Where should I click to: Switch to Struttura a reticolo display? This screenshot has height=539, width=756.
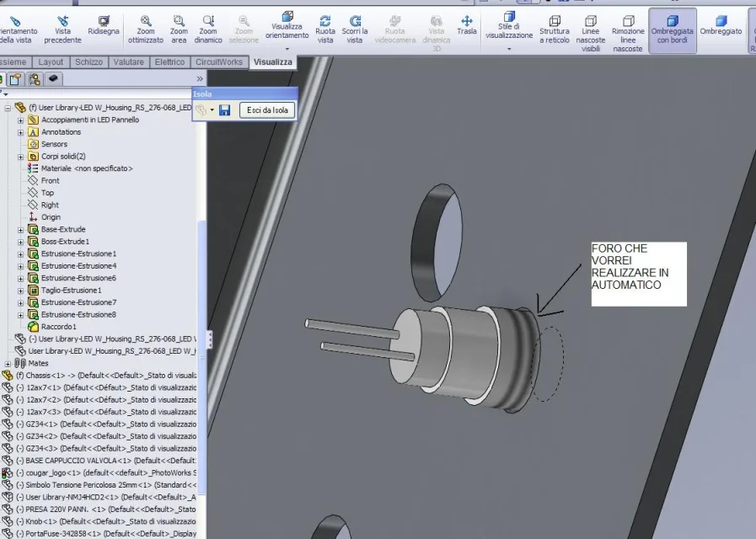point(555,29)
